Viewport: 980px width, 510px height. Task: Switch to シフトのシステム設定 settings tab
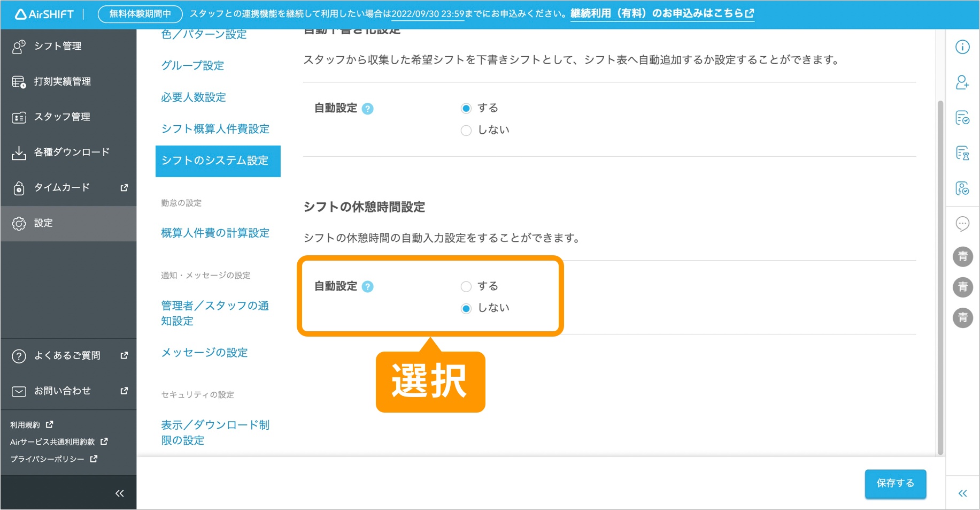[215, 161]
